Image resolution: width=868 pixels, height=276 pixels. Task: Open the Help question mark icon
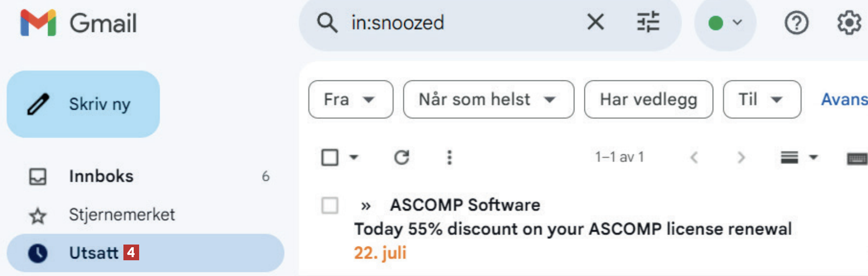click(796, 22)
